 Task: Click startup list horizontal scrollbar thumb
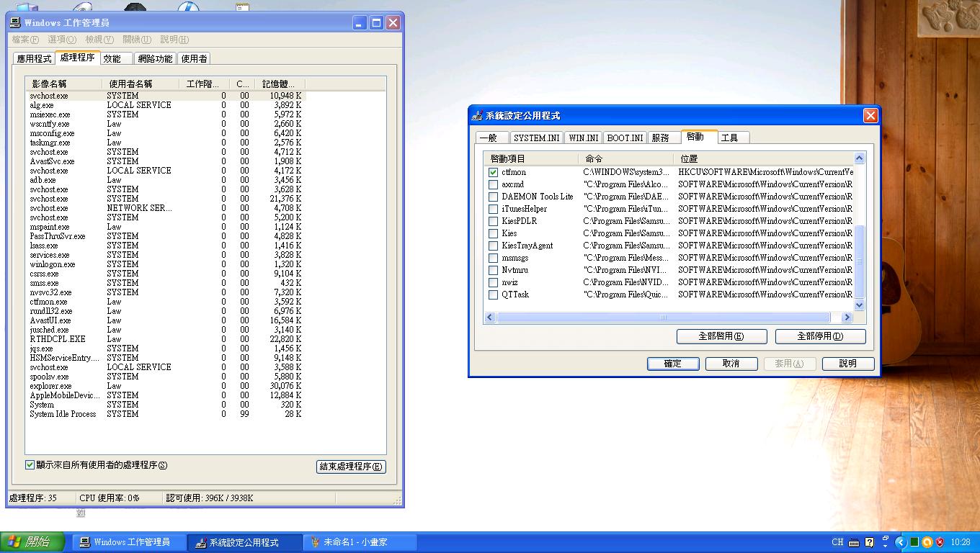pyautogui.click(x=664, y=318)
